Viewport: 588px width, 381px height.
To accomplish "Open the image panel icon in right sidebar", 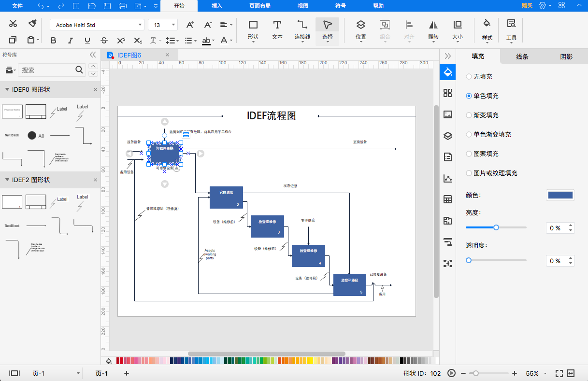I will pos(448,114).
